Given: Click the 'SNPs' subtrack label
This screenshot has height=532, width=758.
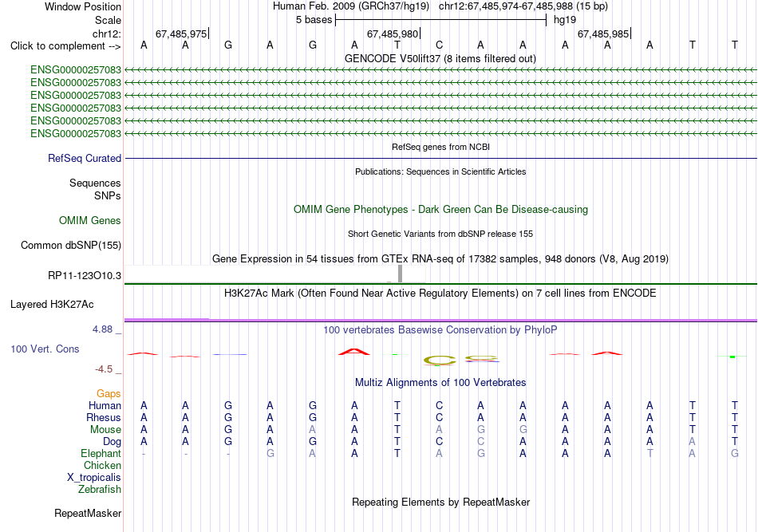Looking at the screenshot, I should [x=108, y=195].
